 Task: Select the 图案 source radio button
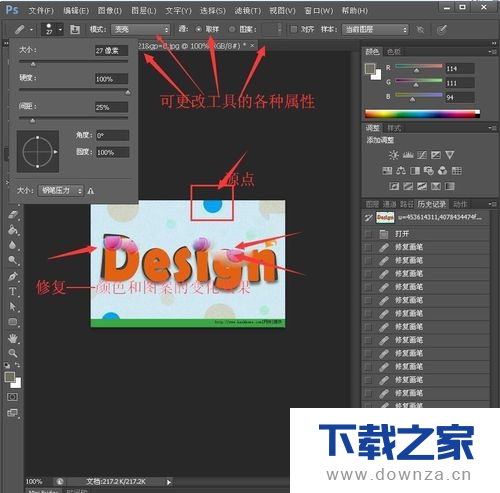click(232, 29)
